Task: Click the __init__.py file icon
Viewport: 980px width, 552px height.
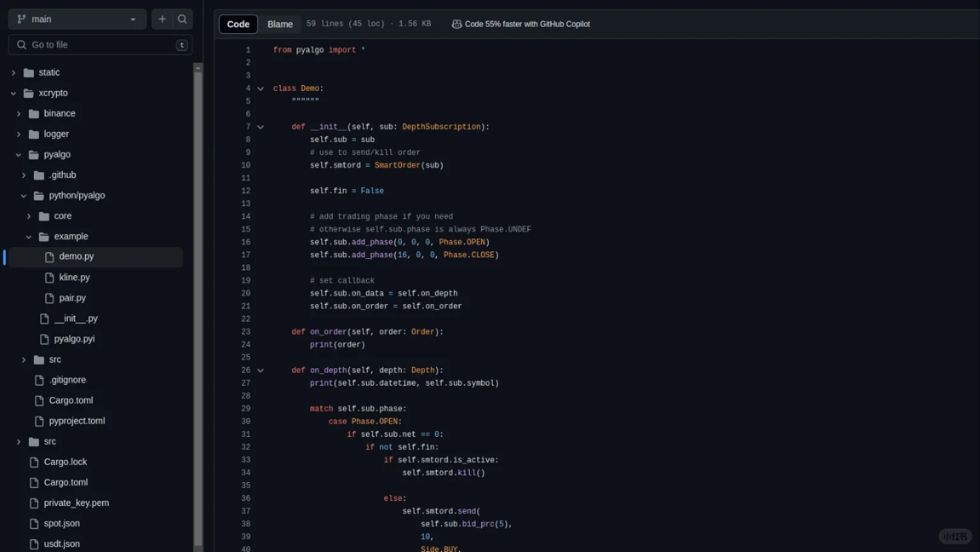Action: pos(44,318)
